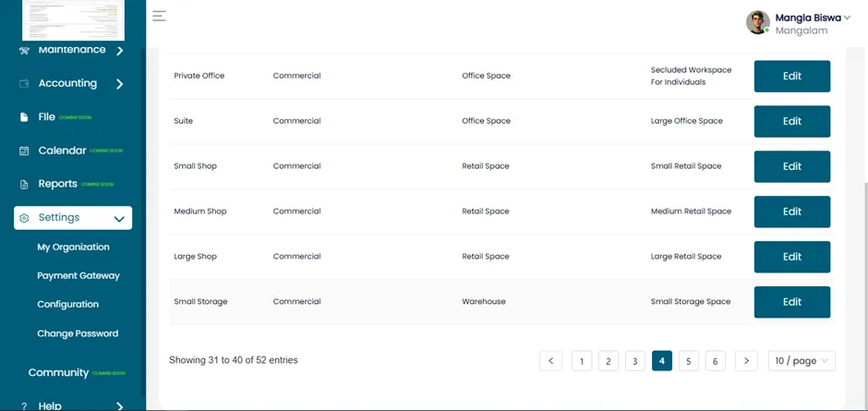
Task: Click the Accounting wallet icon
Action: [x=24, y=84]
